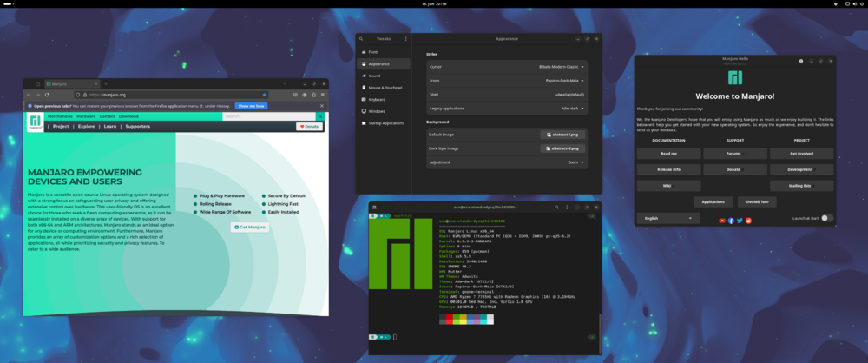Open Firefox View icon beside the Manjaro tab
This screenshot has height=363, width=868.
[37, 84]
